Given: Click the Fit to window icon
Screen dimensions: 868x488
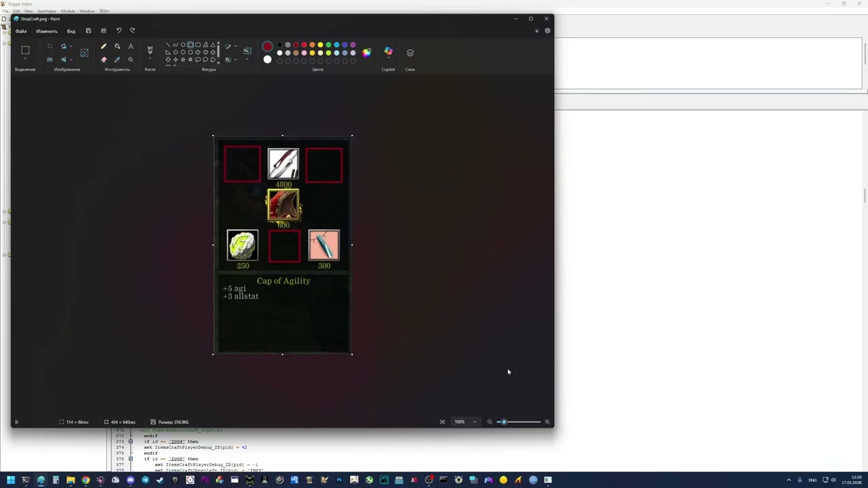Looking at the screenshot, I should click(x=442, y=422).
